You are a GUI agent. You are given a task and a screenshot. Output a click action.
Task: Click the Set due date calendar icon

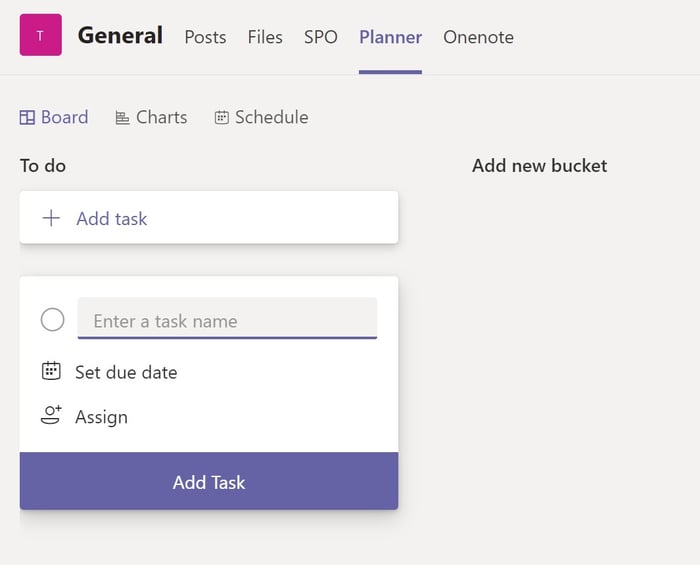point(51,371)
